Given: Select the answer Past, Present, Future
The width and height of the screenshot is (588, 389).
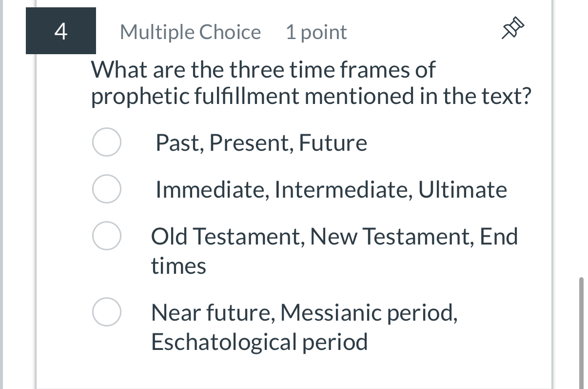Looking at the screenshot, I should point(106,142).
